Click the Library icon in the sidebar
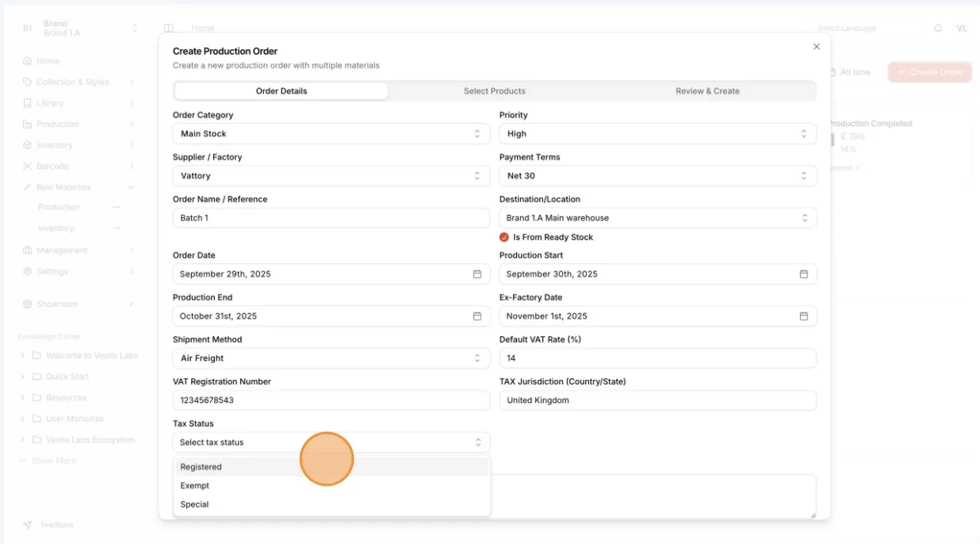Viewport: 980px width, 544px height. click(x=28, y=103)
